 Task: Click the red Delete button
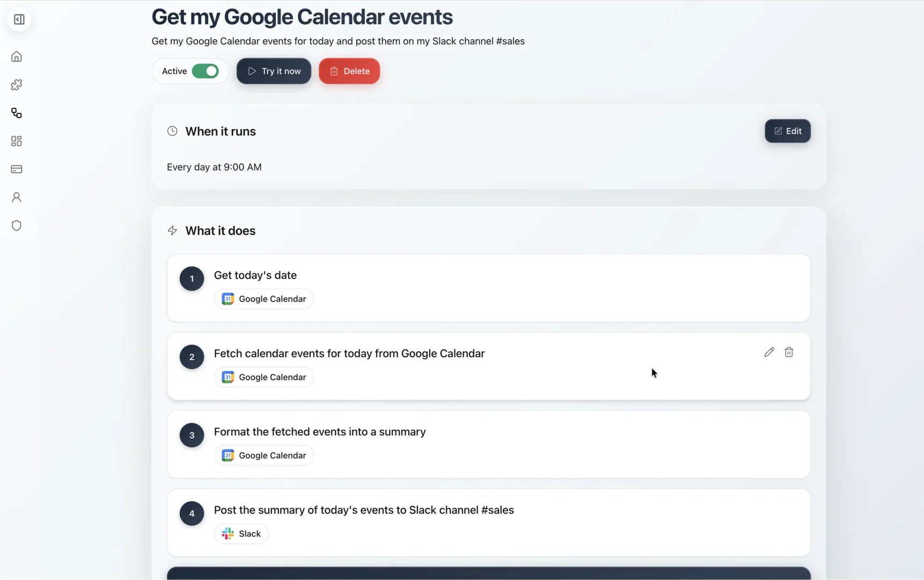click(349, 71)
